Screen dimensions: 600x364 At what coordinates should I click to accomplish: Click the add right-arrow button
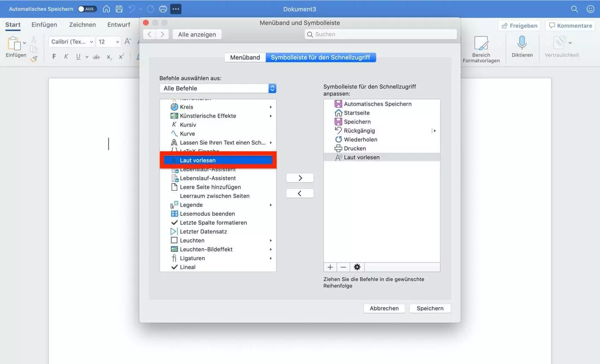300,178
